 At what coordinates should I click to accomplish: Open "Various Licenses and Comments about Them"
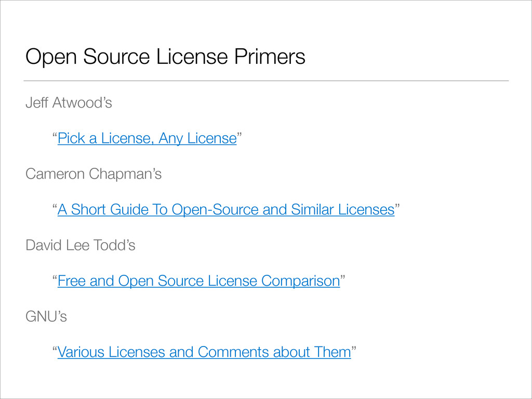coord(204,352)
